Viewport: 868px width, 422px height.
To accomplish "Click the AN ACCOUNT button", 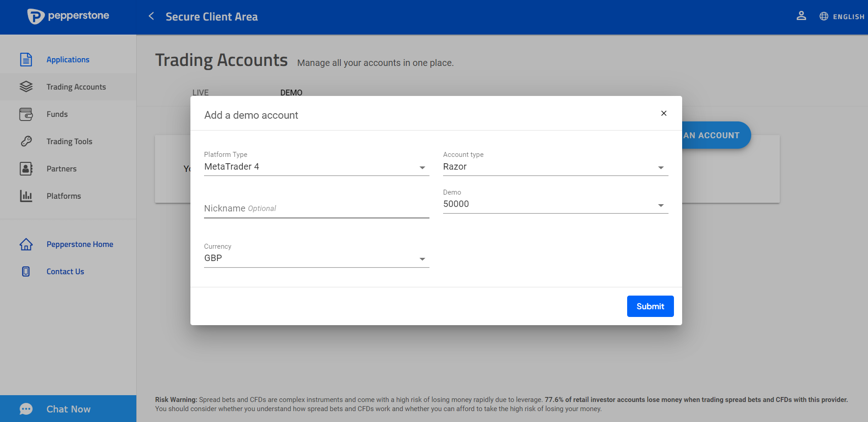I will 716,135.
